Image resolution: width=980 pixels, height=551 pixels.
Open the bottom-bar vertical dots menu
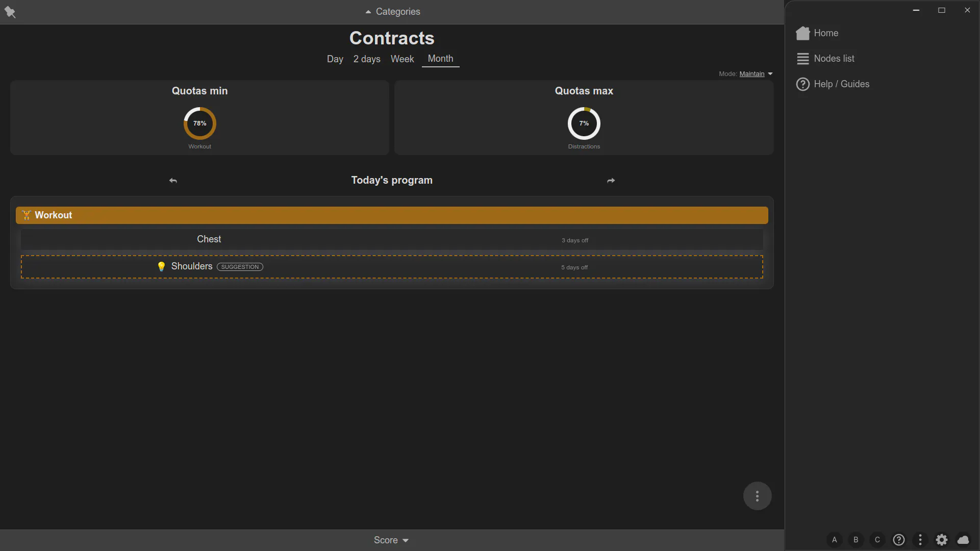[x=920, y=540]
